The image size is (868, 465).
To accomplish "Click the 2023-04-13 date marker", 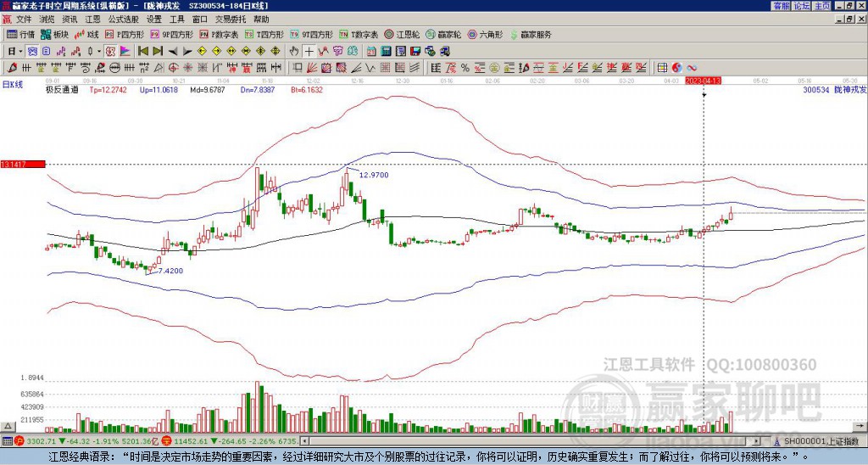I will pos(703,81).
